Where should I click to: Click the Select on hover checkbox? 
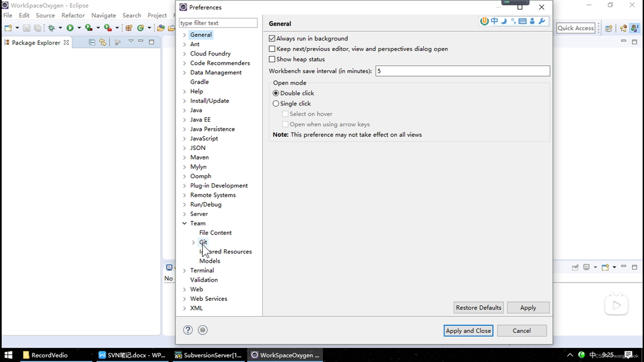[285, 114]
